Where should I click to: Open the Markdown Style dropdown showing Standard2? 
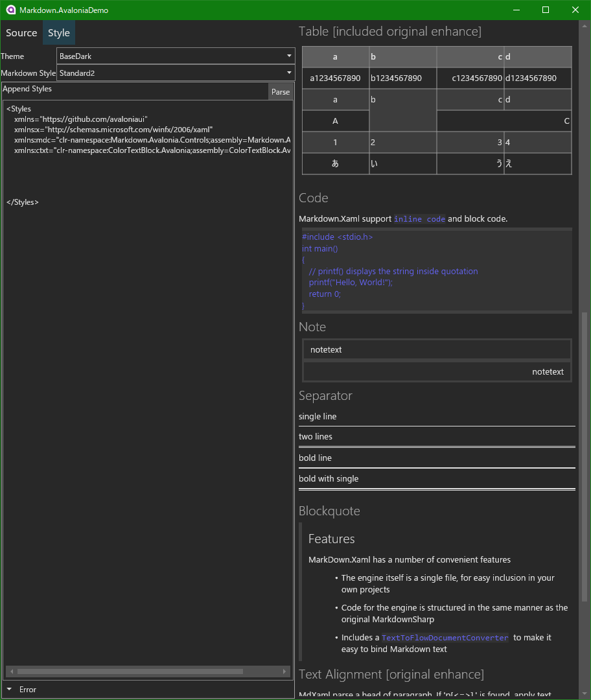click(x=172, y=73)
